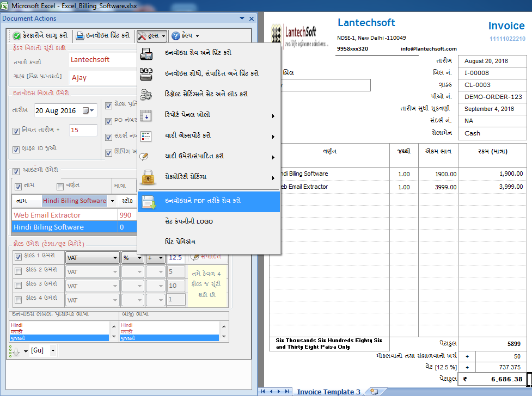Click the security settings padlock icon
532x396 pixels.
148,177
